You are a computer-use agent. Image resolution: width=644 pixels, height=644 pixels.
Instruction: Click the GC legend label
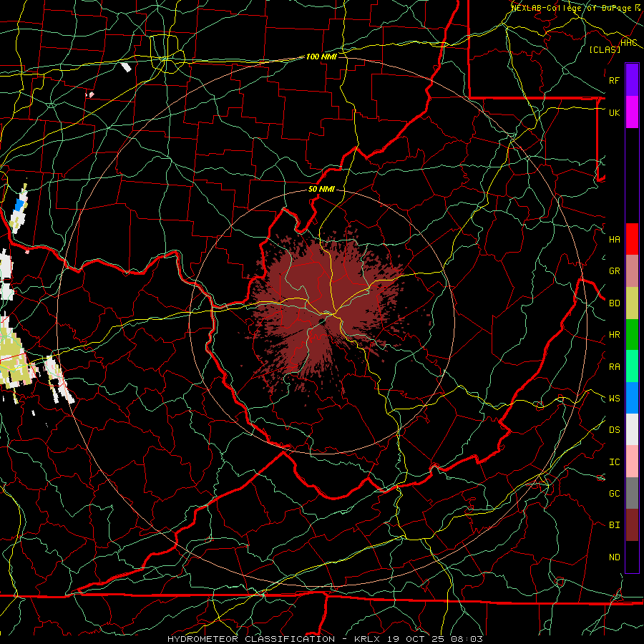614,494
